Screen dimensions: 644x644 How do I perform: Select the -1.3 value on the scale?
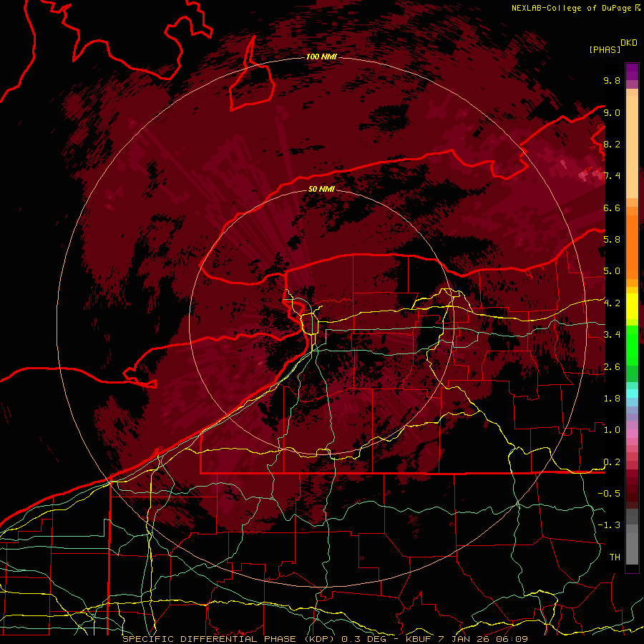pos(609,525)
